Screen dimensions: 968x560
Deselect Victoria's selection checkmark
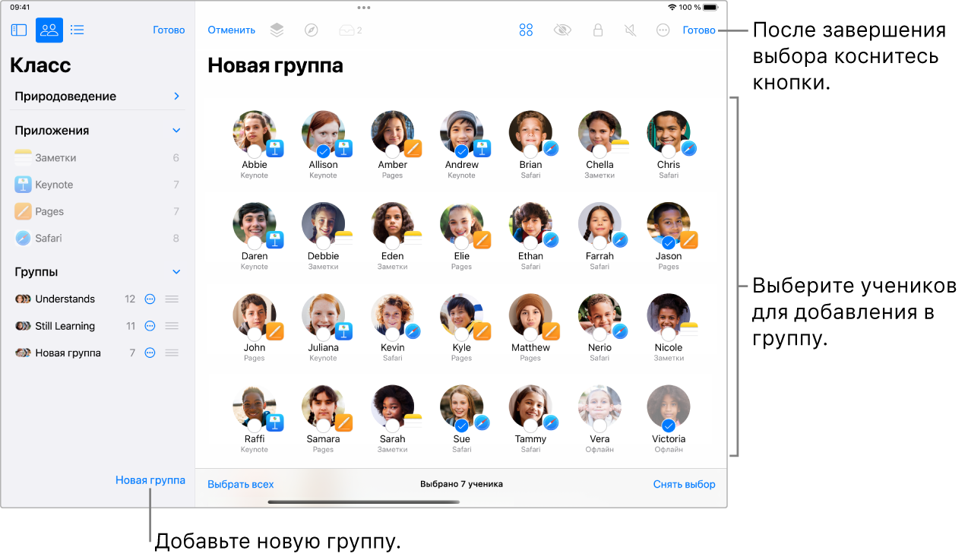[669, 426]
